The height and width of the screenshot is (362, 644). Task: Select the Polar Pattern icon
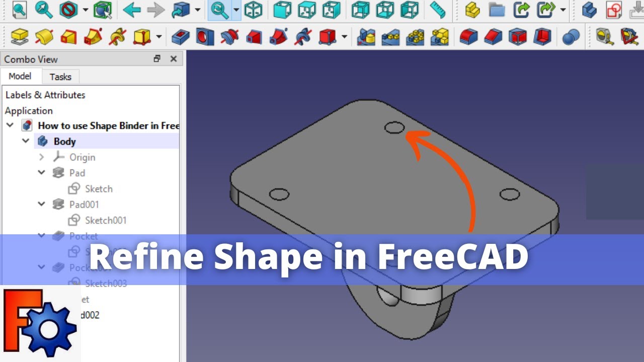tap(415, 36)
